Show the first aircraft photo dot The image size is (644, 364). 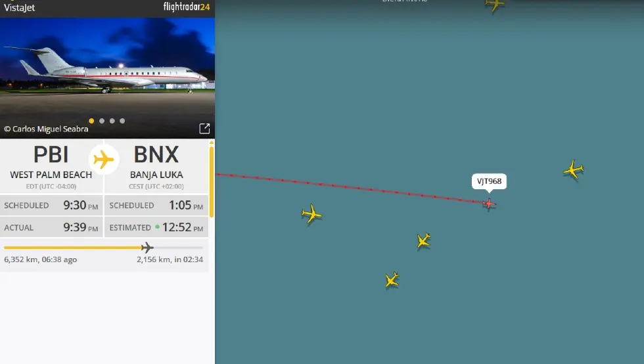pos(91,121)
